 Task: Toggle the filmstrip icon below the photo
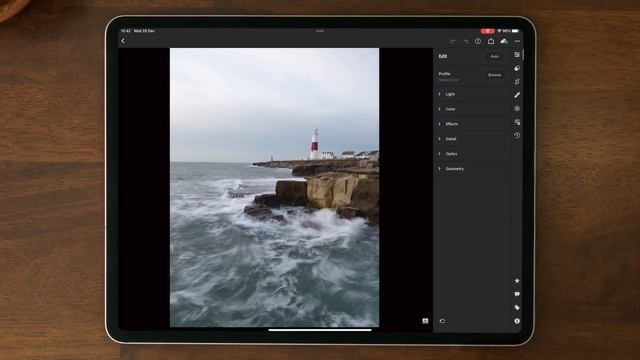(x=425, y=321)
